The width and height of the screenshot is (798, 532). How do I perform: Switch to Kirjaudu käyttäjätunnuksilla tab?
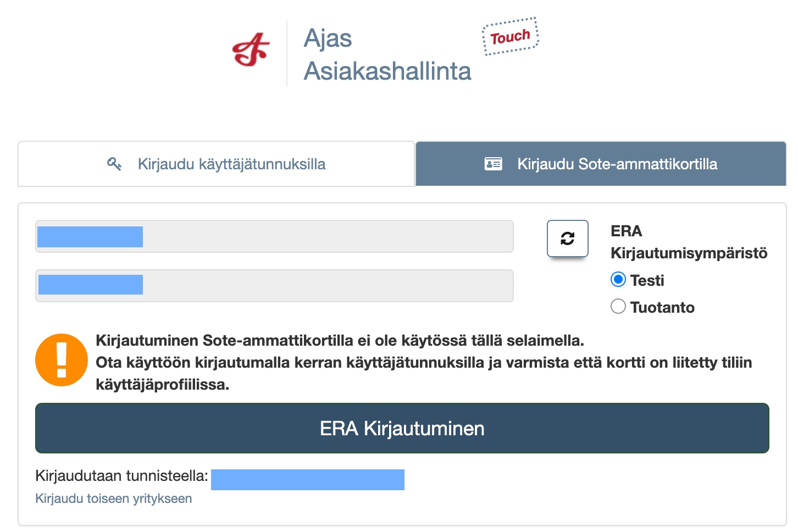(216, 164)
